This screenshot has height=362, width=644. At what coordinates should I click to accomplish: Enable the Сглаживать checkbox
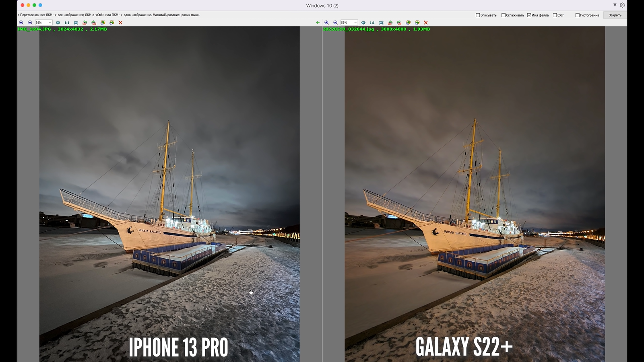pyautogui.click(x=504, y=15)
